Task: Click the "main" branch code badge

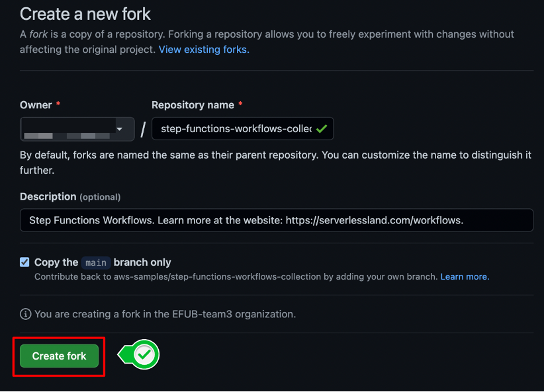Action: click(96, 262)
